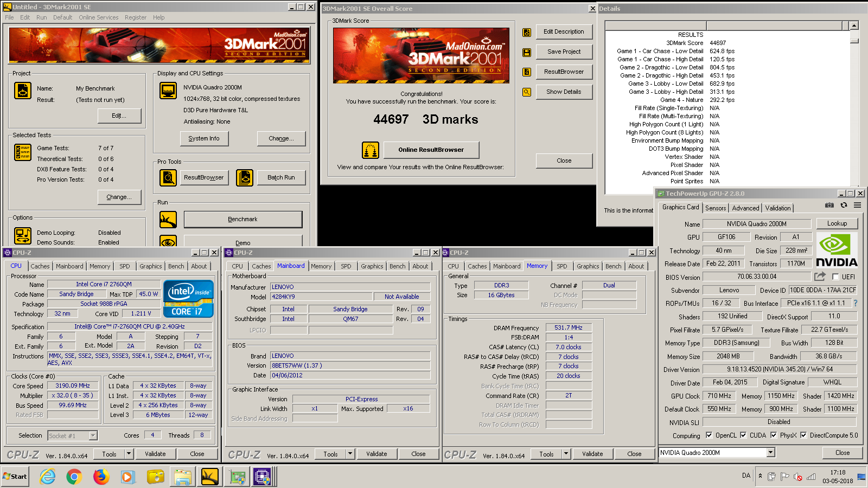Click Validate in the first CPU-Z window
The width and height of the screenshot is (868, 488).
155,454
